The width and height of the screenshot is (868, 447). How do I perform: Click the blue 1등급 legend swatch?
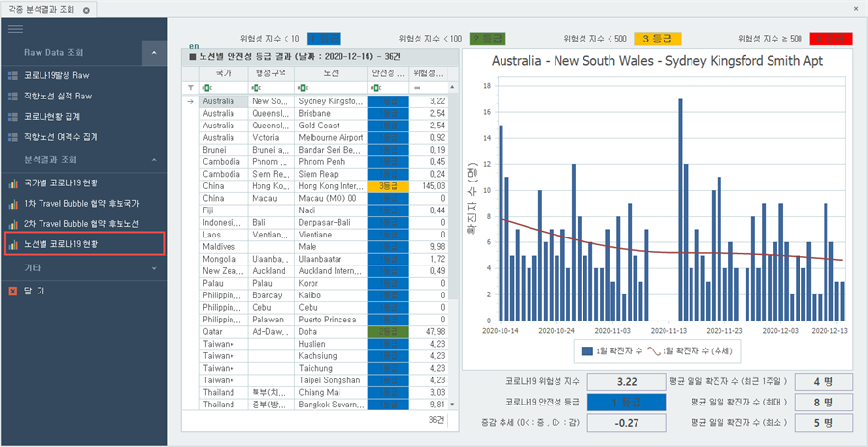[x=323, y=39]
